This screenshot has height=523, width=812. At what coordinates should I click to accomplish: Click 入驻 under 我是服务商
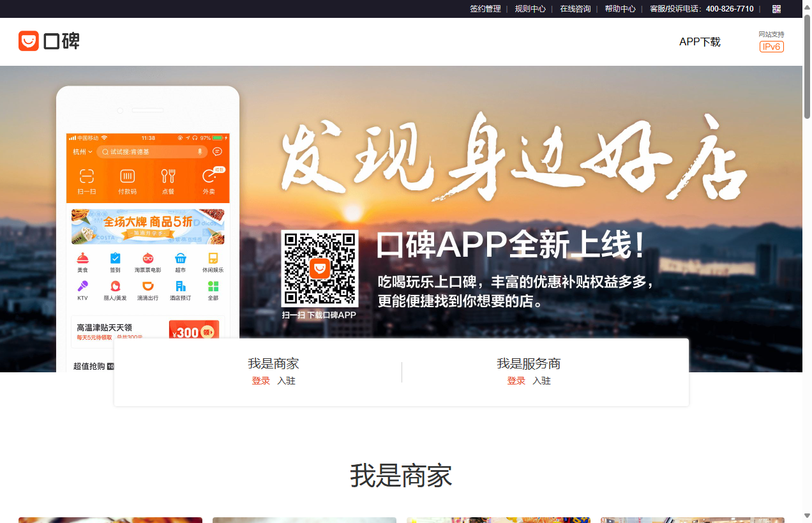pos(541,381)
